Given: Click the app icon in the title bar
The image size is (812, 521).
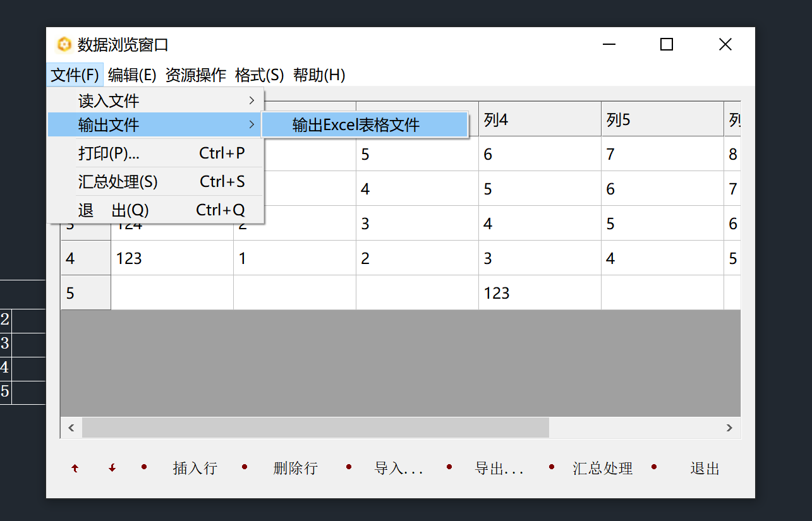Looking at the screenshot, I should coord(64,45).
